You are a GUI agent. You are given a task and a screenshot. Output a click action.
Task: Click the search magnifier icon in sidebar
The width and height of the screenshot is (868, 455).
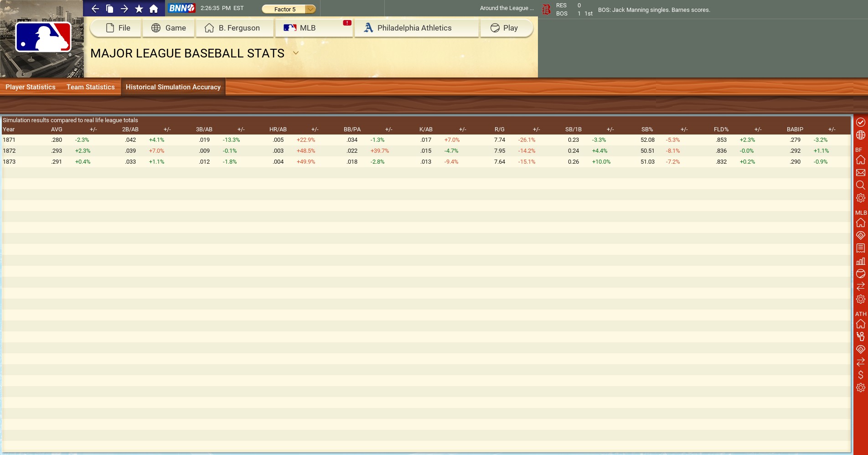click(x=860, y=185)
